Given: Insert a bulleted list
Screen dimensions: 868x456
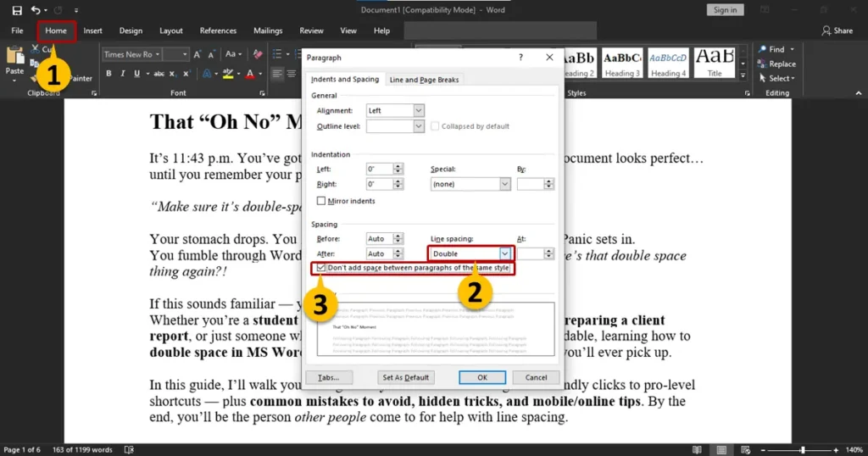Looking at the screenshot, I should point(277,54).
